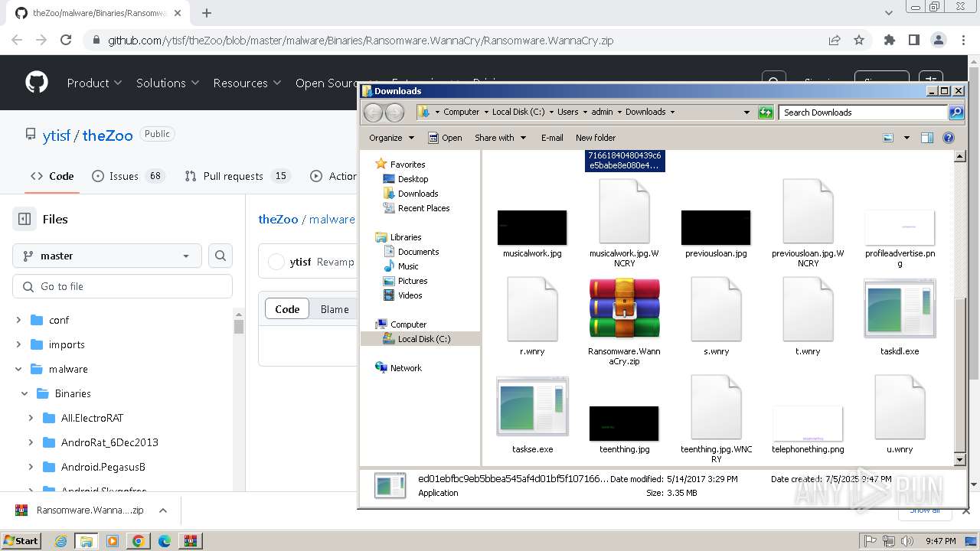Switch to the Blame view
This screenshot has height=551, width=980.
pyautogui.click(x=335, y=309)
